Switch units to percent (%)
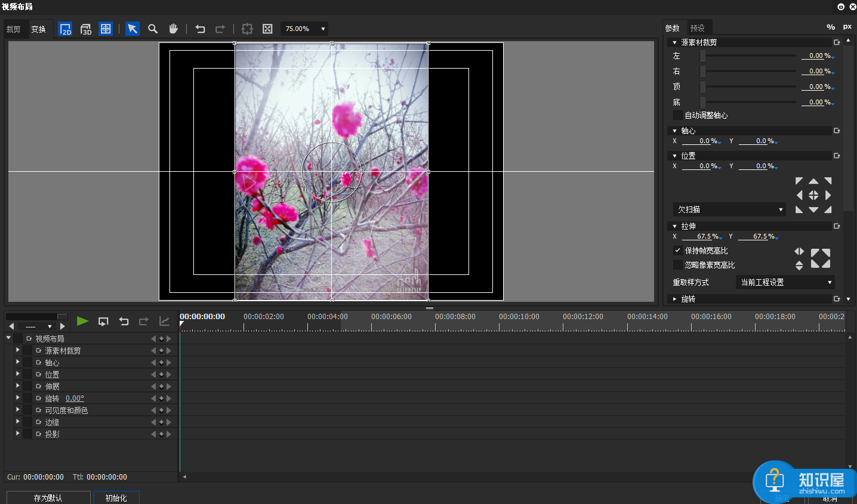 [x=831, y=27]
